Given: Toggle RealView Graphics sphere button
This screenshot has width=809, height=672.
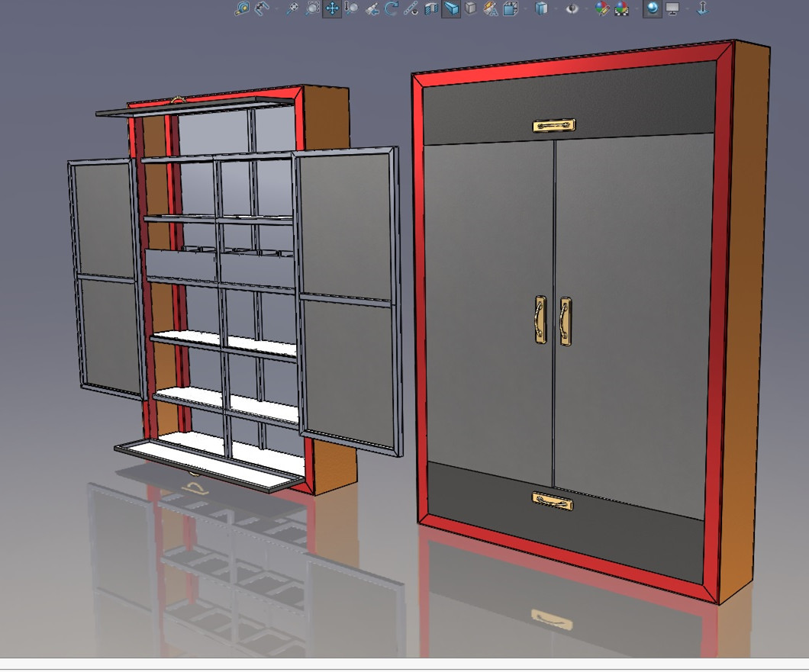Looking at the screenshot, I should 653,8.
